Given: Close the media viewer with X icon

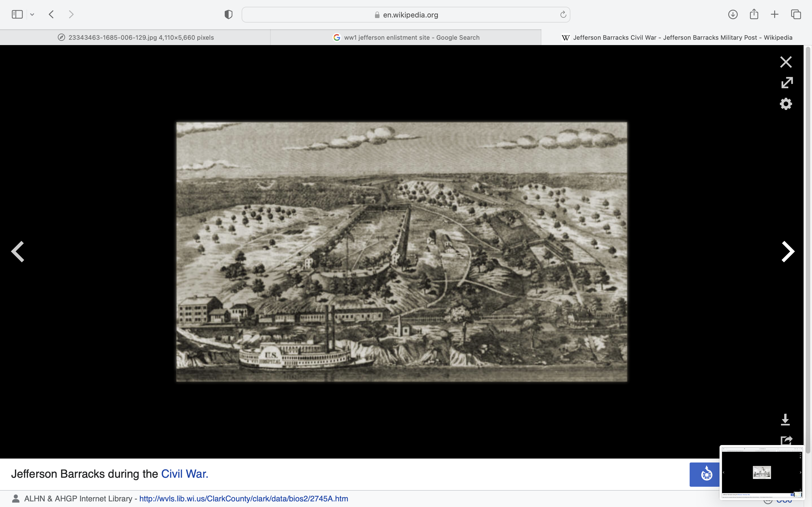Looking at the screenshot, I should click(x=785, y=62).
